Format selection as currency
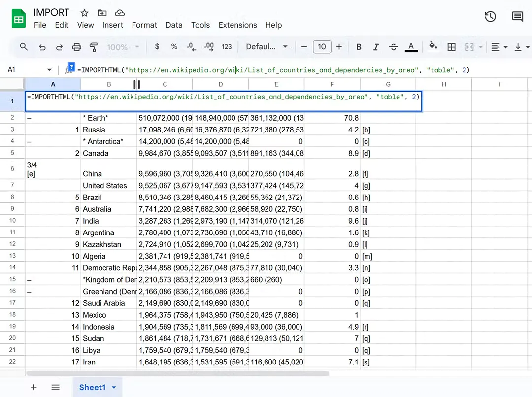 pyautogui.click(x=157, y=47)
